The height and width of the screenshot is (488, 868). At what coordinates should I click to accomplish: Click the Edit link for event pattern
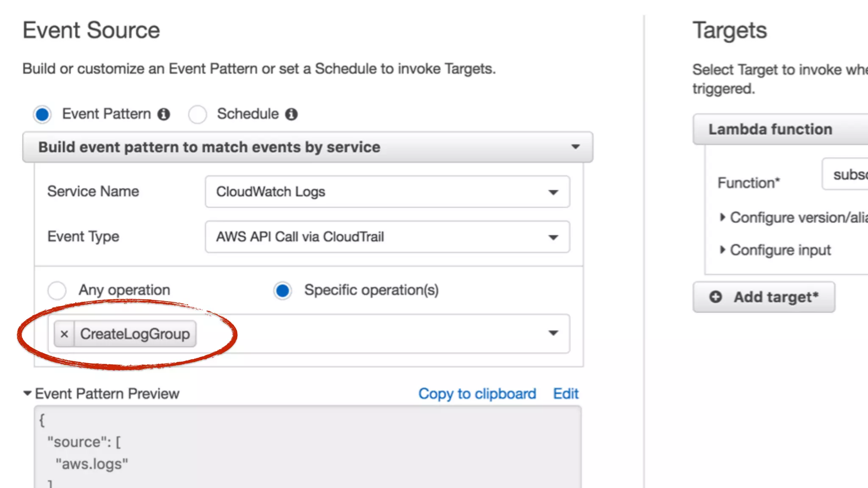pyautogui.click(x=566, y=394)
